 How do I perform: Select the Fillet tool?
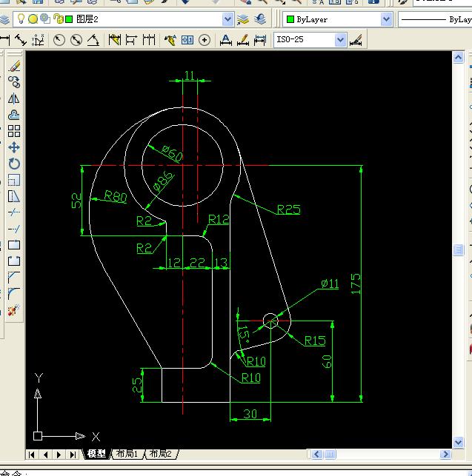14,294
